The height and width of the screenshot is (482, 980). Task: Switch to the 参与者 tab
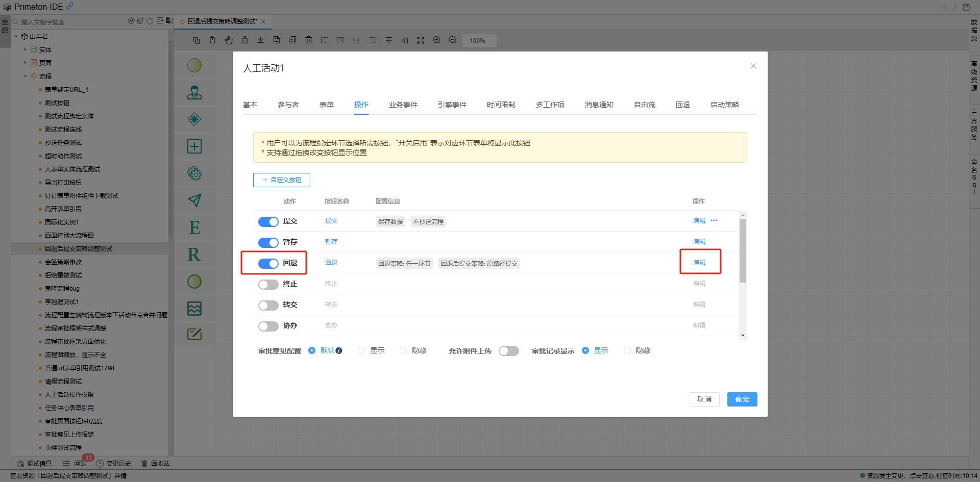click(288, 105)
